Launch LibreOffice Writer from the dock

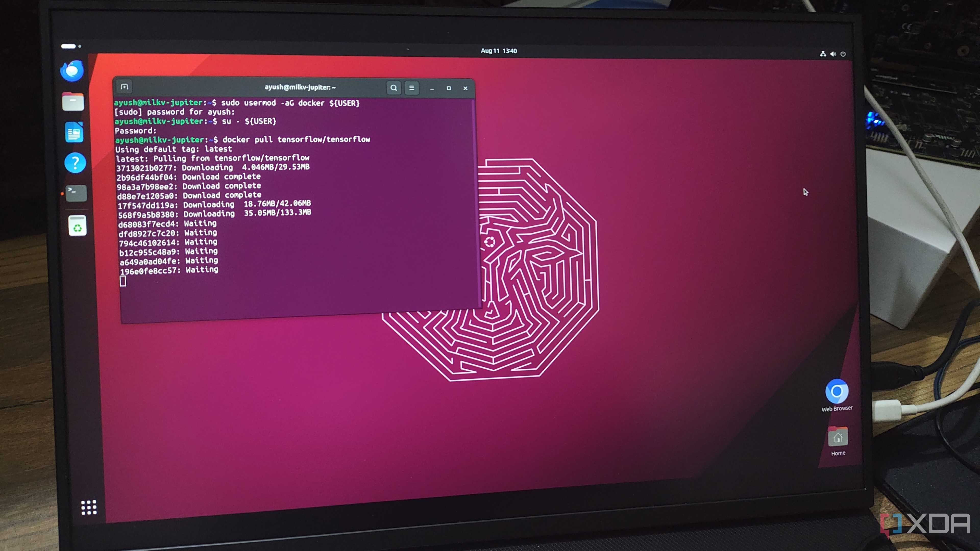pos(74,132)
